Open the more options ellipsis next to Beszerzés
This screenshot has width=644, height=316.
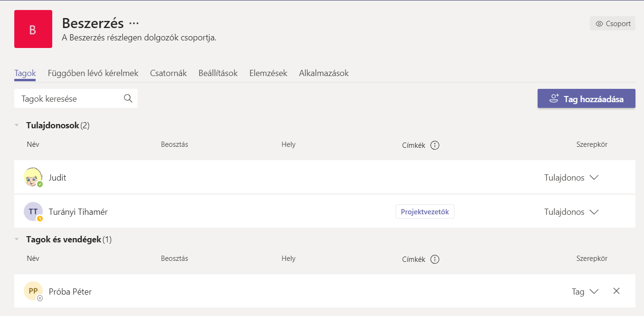[134, 23]
